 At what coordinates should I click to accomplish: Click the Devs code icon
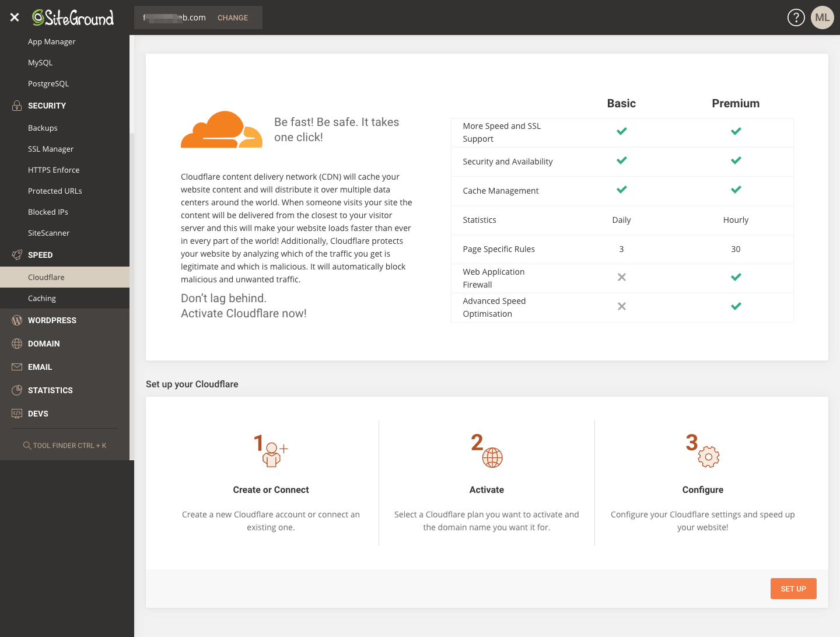(x=17, y=414)
